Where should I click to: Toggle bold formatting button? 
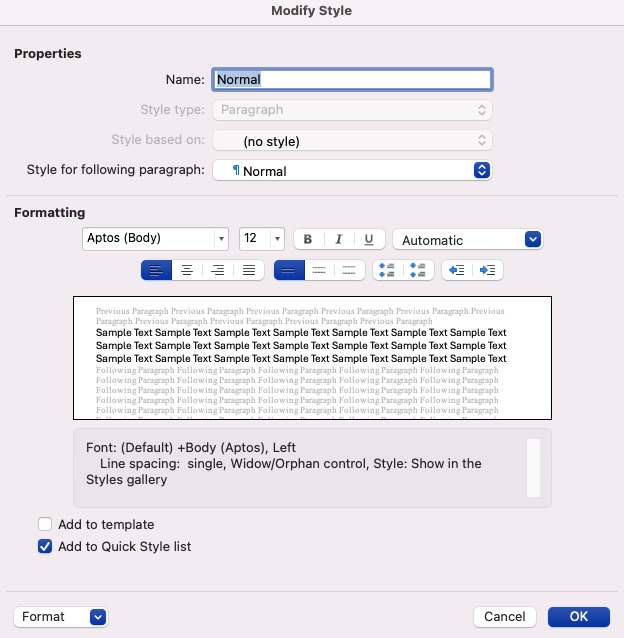tap(308, 239)
